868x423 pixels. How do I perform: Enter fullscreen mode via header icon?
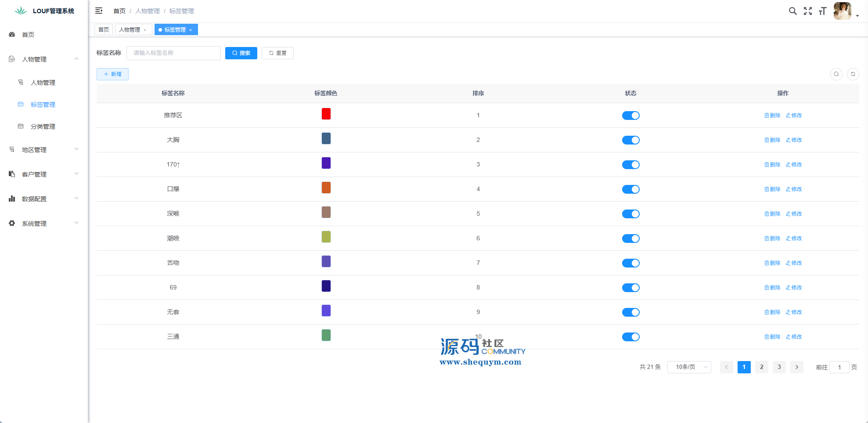tap(808, 11)
